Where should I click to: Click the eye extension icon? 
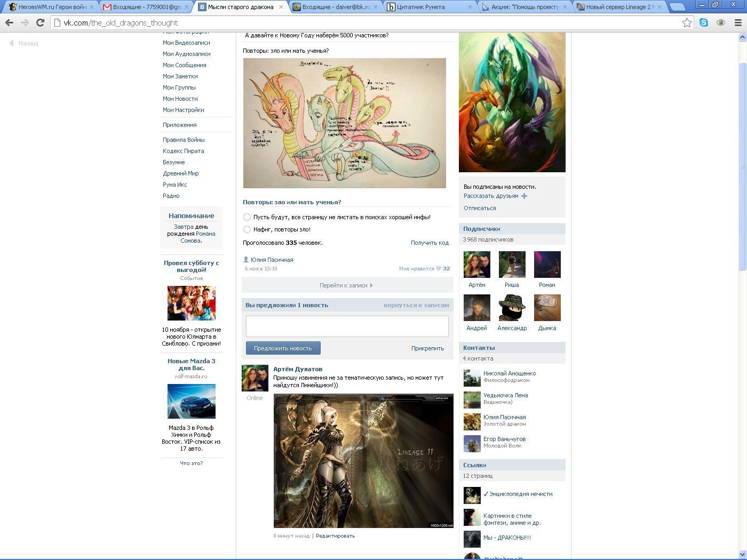tap(721, 23)
